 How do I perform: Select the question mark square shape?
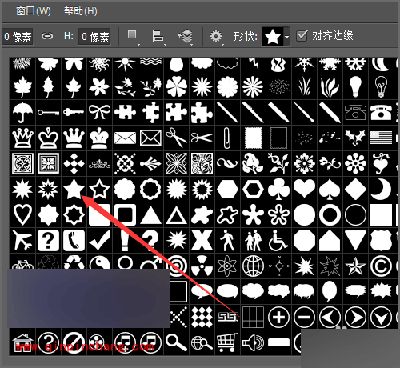coord(48,241)
